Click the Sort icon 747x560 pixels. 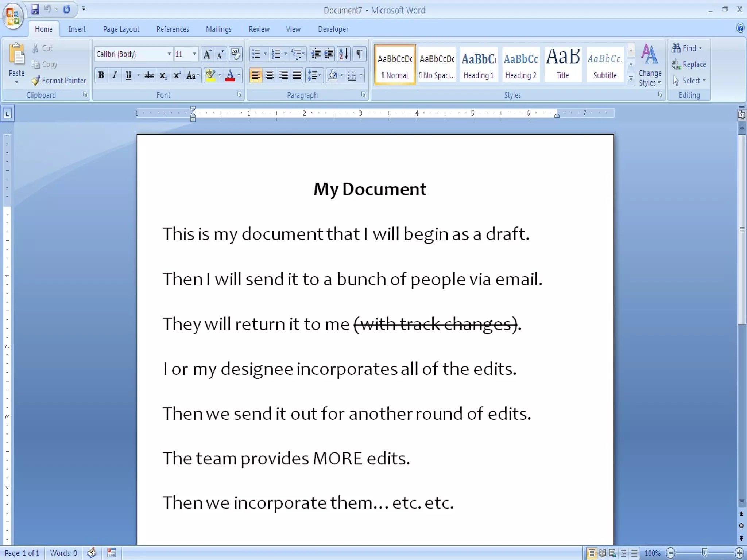point(344,54)
